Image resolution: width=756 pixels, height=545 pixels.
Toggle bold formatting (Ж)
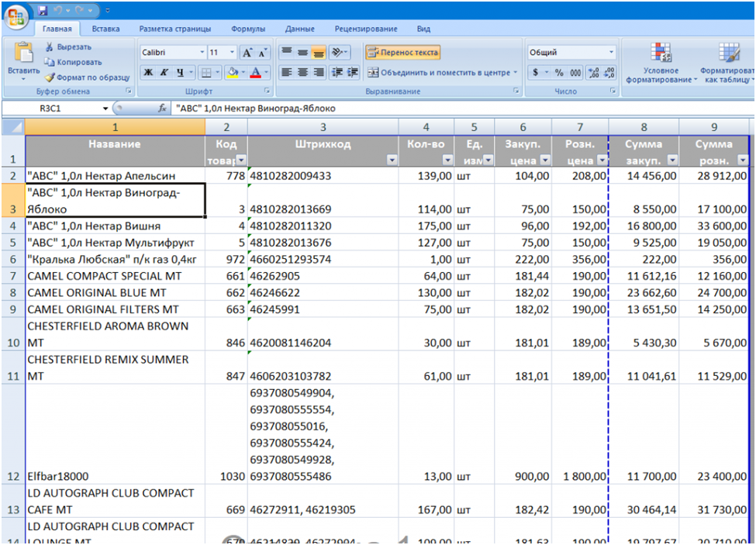(x=148, y=73)
